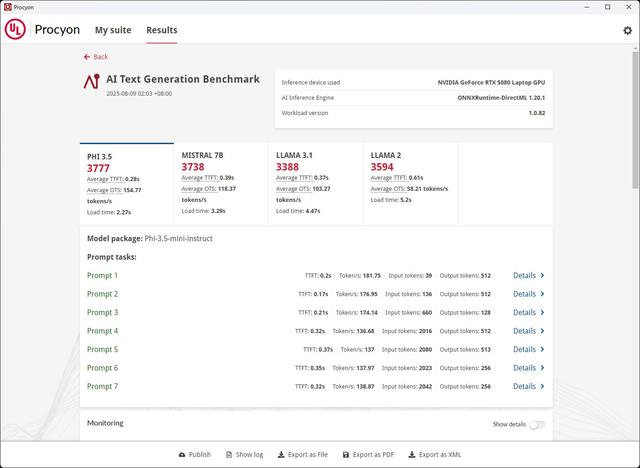640x468 pixels.
Task: Click the UL logo icon
Action: (x=15, y=29)
